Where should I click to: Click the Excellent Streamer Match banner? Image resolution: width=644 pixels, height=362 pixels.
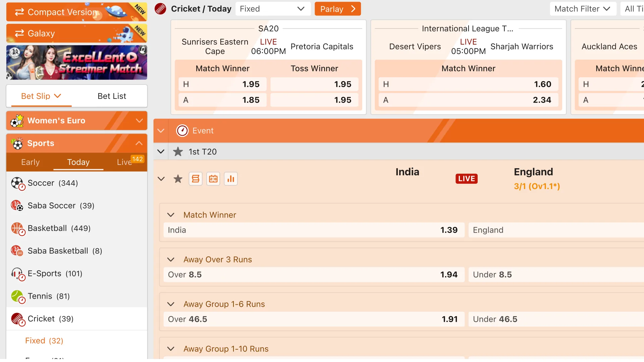[76, 62]
